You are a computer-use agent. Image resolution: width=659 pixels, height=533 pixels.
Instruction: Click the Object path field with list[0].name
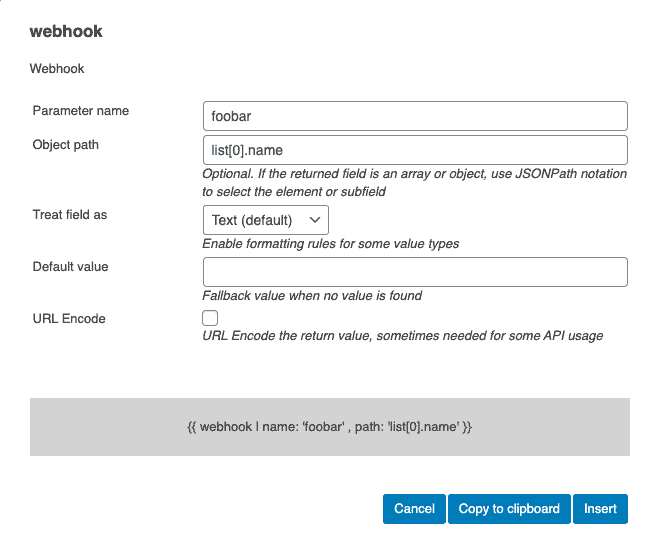tap(414, 150)
